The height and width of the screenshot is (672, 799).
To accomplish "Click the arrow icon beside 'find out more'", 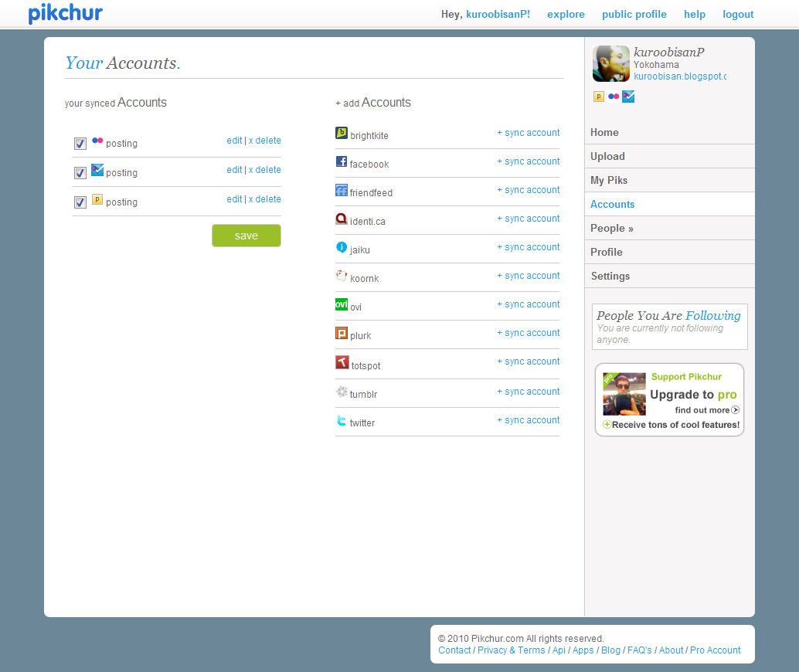I will tap(736, 409).
